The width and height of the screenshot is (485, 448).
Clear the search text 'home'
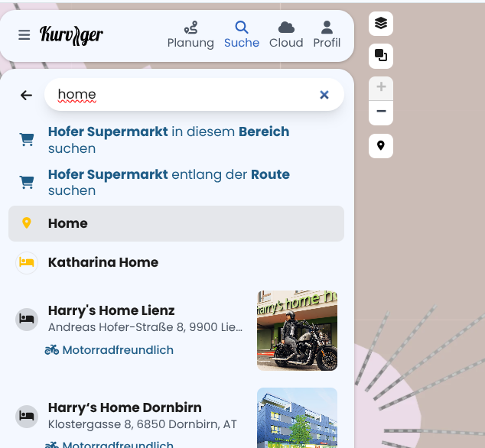click(324, 95)
